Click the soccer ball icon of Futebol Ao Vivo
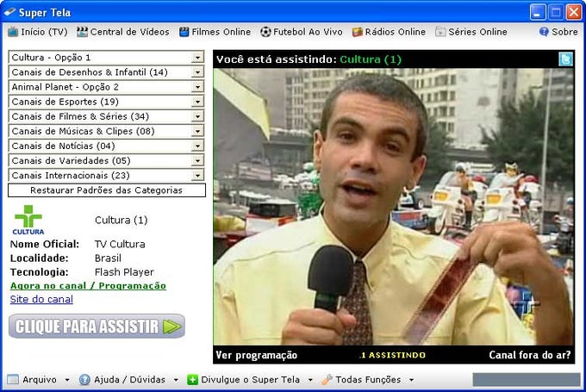 (265, 32)
